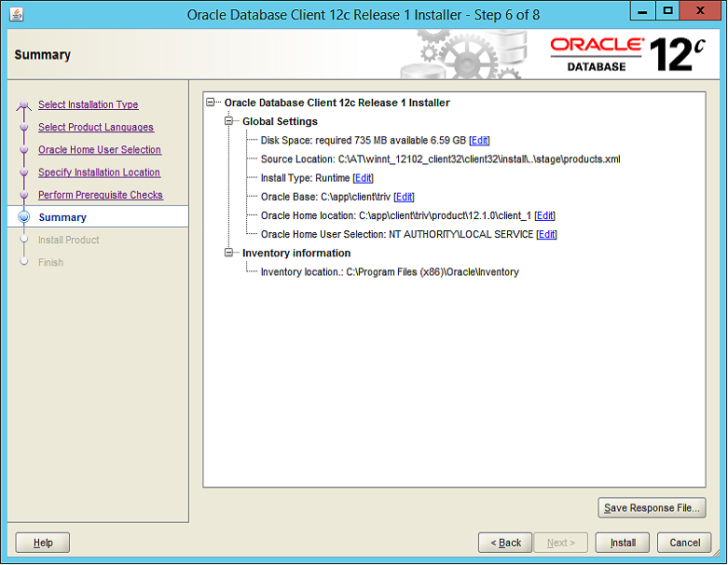Go to Select Installation Type step
The height and width of the screenshot is (565, 728).
tap(88, 105)
